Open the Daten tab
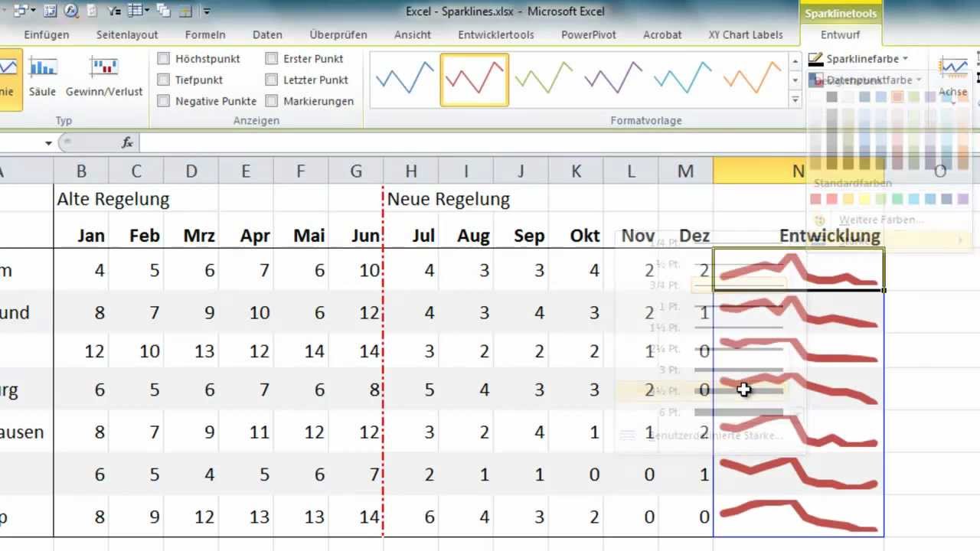The height and width of the screenshot is (551, 980). pos(267,34)
